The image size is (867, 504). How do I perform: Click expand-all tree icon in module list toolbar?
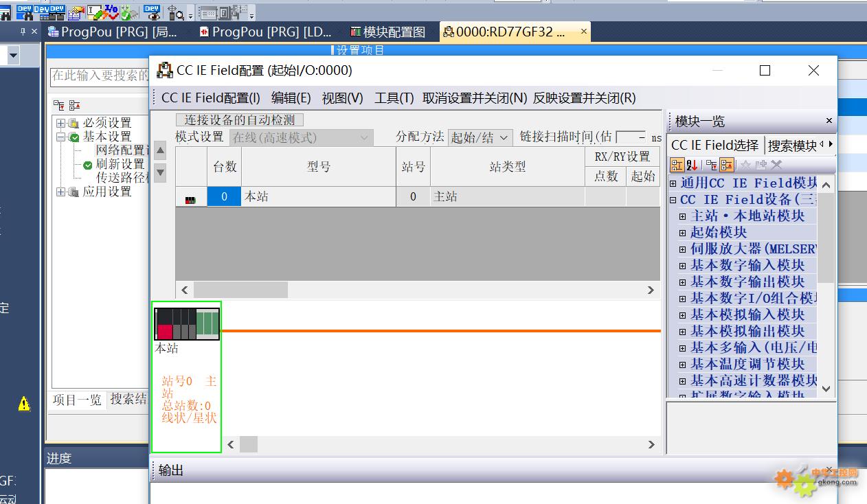[711, 165]
